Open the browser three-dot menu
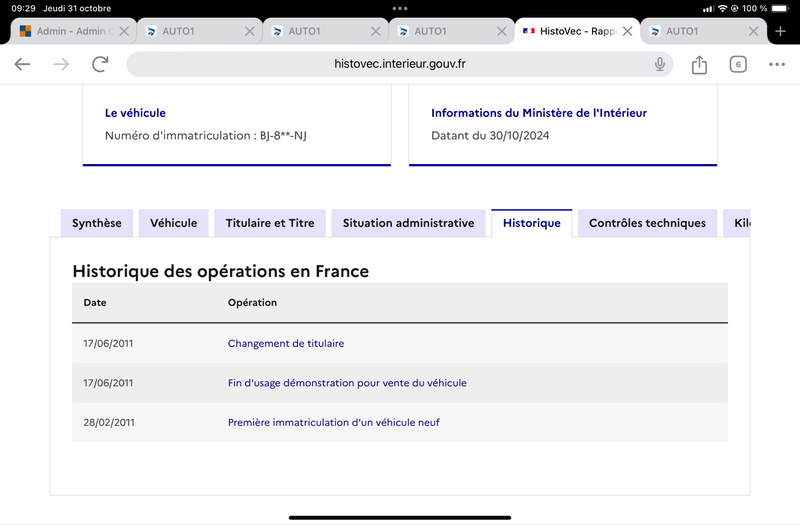 tap(777, 64)
